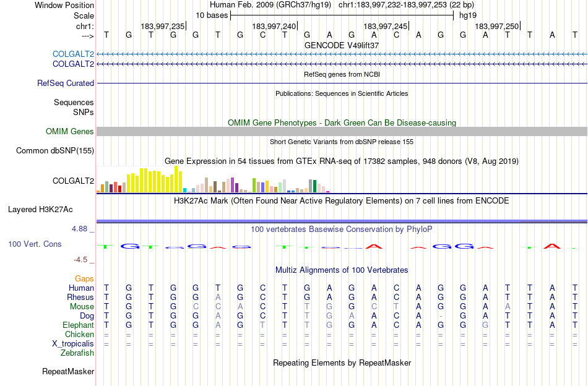
Task: Click Repeating Elements by RepeatMasker title
Action: 342,363
